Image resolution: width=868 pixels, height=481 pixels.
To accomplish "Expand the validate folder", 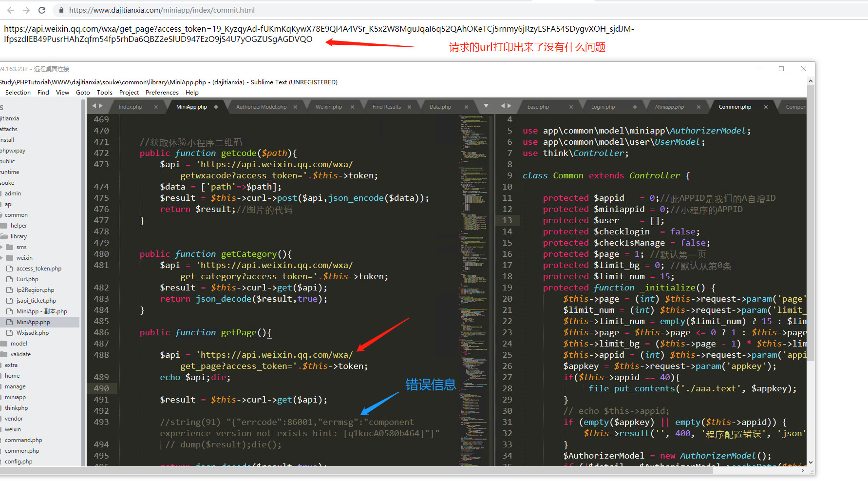I will (x=4, y=354).
